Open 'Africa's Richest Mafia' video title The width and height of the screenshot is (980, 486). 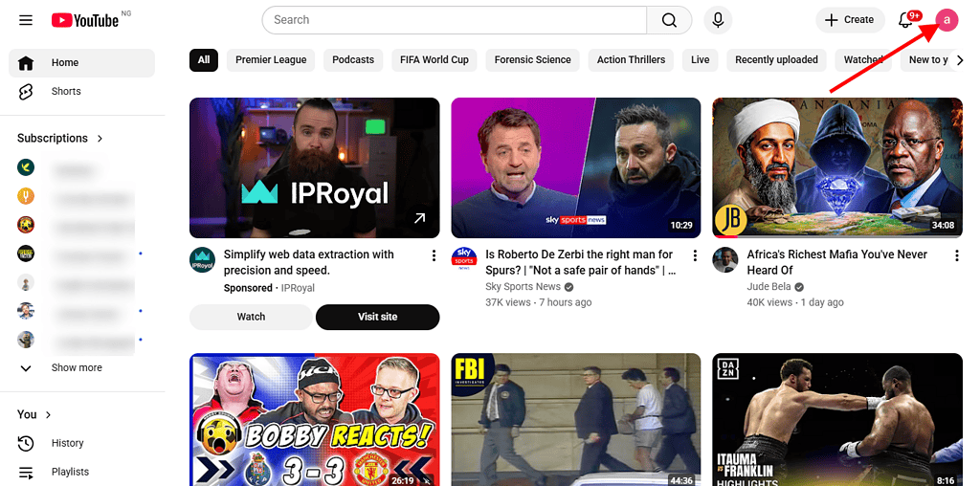pos(836,262)
